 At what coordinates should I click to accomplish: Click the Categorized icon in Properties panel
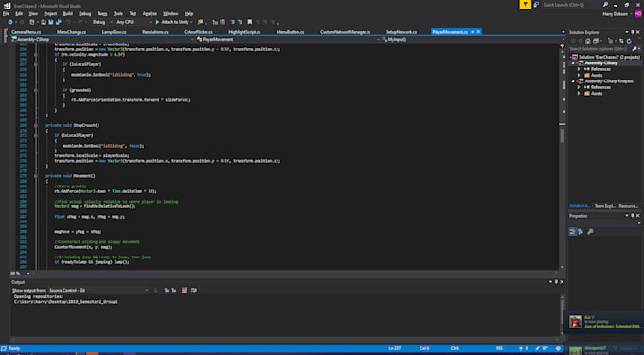(x=573, y=232)
